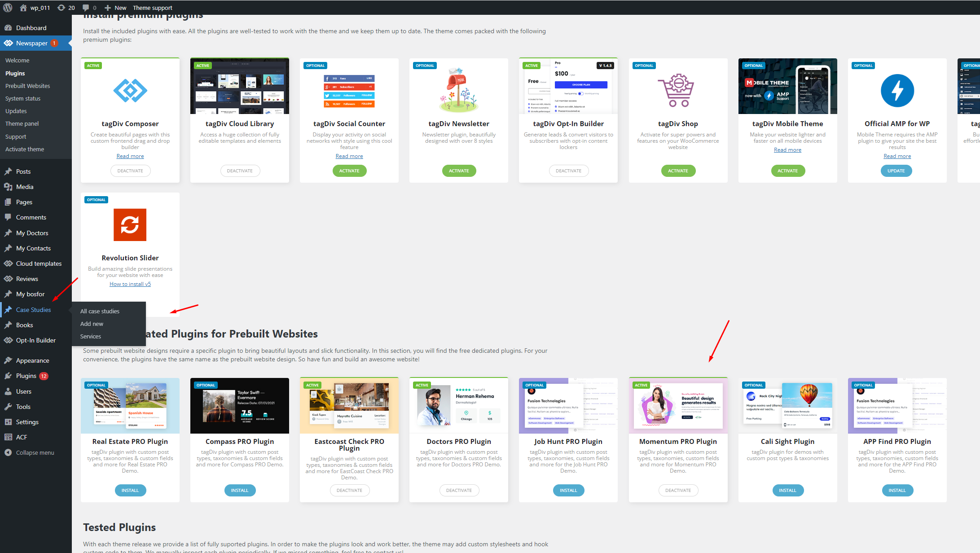This screenshot has width=980, height=553.
Task: Install the APP Find PRO Plugin
Action: (x=897, y=490)
